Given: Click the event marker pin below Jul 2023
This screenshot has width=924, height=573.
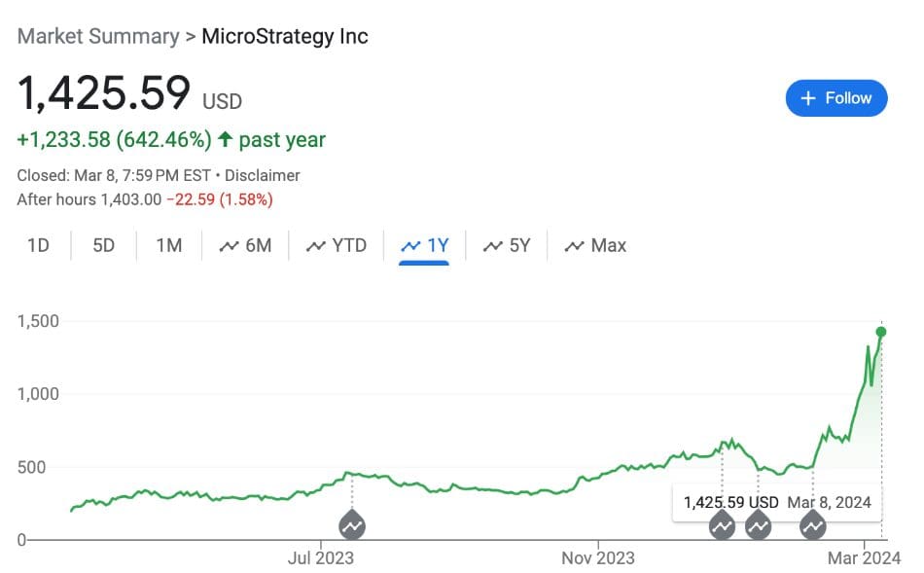Looking at the screenshot, I should (352, 525).
